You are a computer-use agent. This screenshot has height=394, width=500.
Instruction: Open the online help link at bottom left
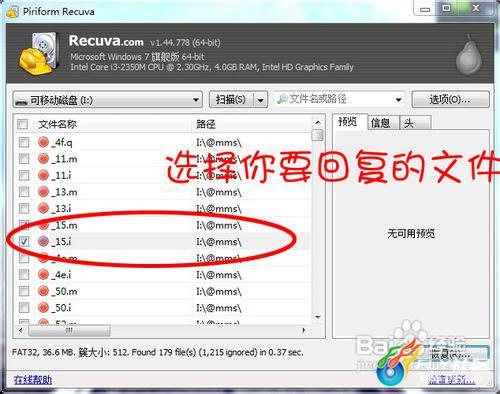coord(33,380)
